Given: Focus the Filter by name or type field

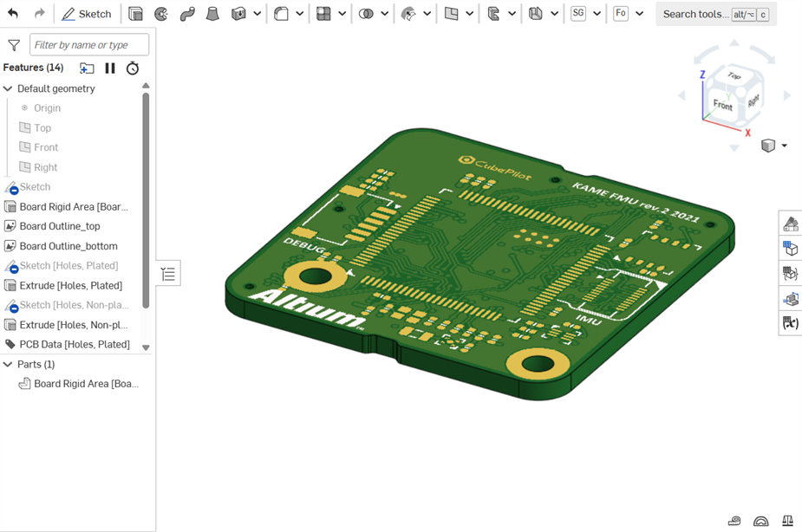Looking at the screenshot, I should tap(89, 45).
